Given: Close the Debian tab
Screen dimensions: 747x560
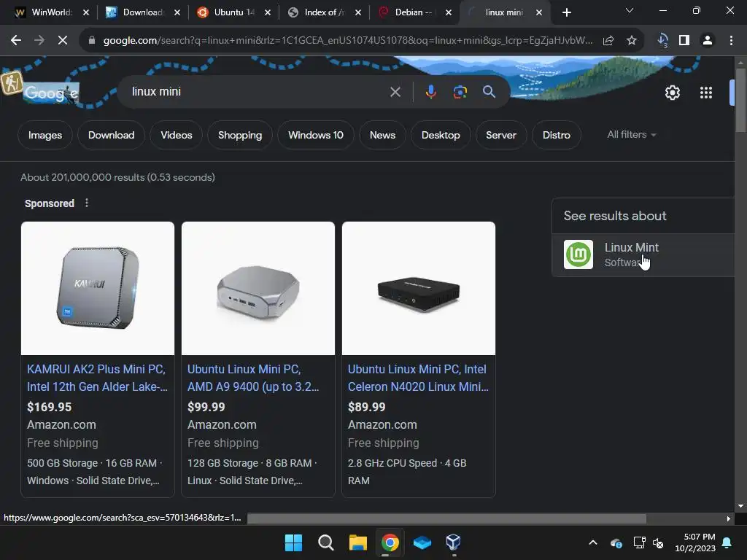Looking at the screenshot, I should [449, 12].
